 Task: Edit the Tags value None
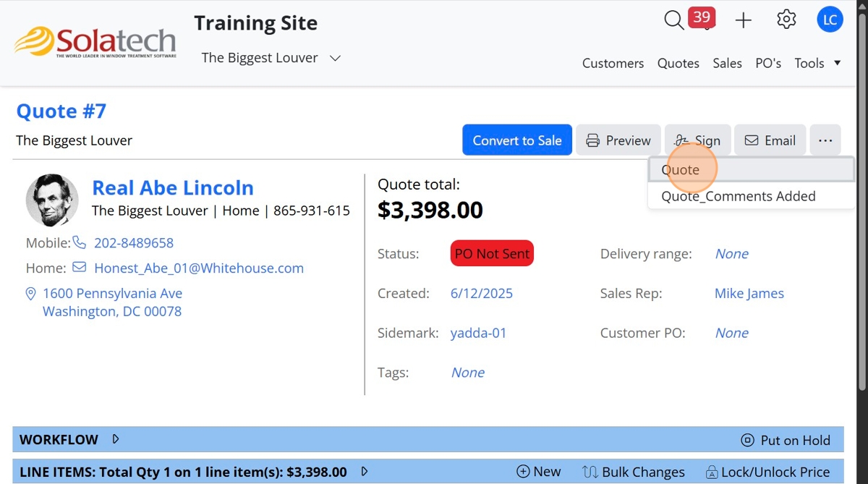point(468,373)
